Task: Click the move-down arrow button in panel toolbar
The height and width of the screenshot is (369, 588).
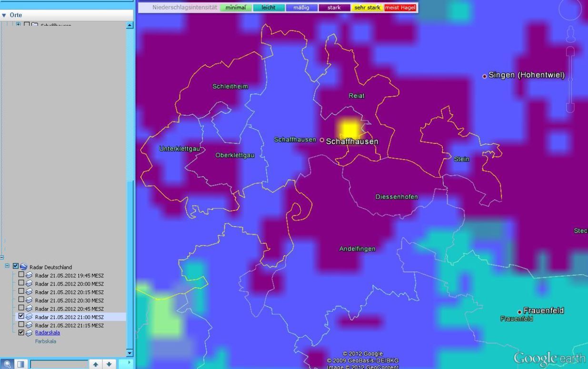Action: pos(109,364)
